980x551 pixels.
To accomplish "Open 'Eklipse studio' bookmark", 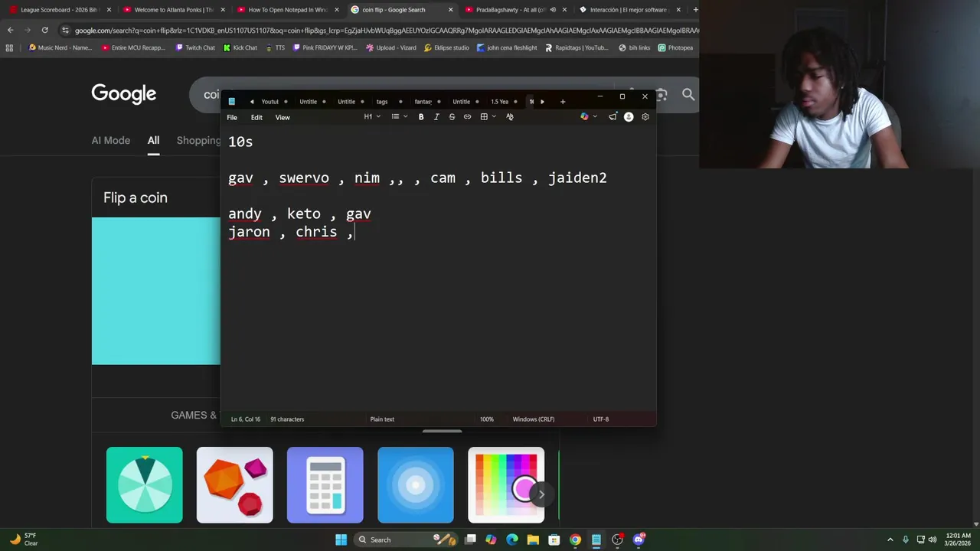I will (x=446, y=47).
